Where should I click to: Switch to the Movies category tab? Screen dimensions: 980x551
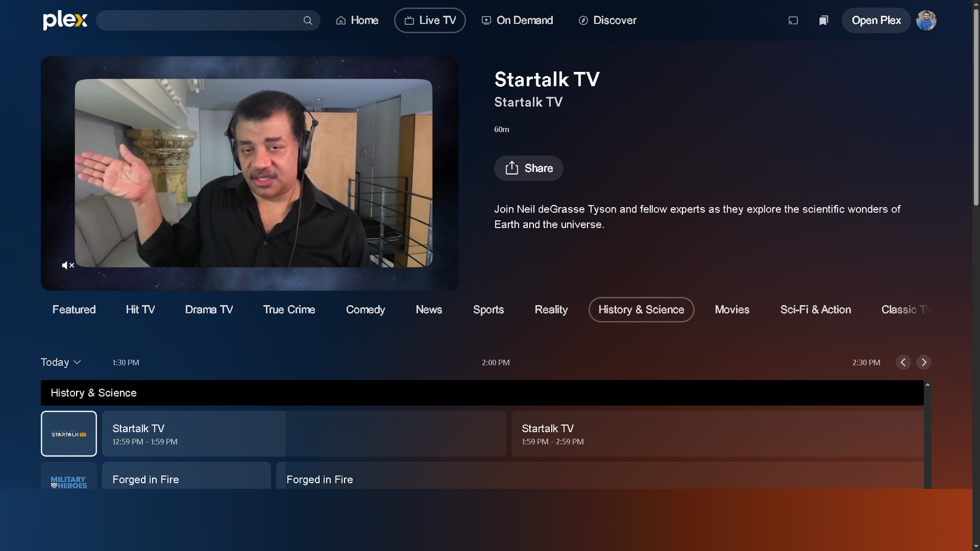(732, 309)
